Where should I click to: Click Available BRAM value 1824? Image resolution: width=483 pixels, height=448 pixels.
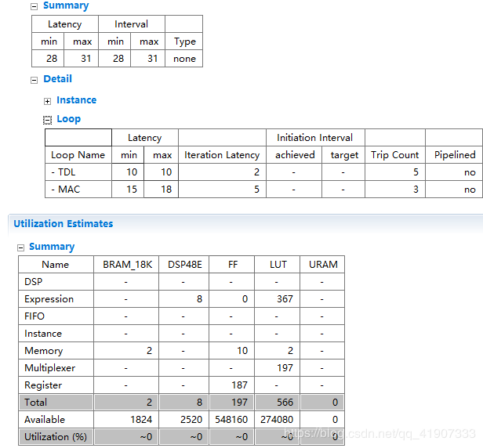[x=126, y=419]
